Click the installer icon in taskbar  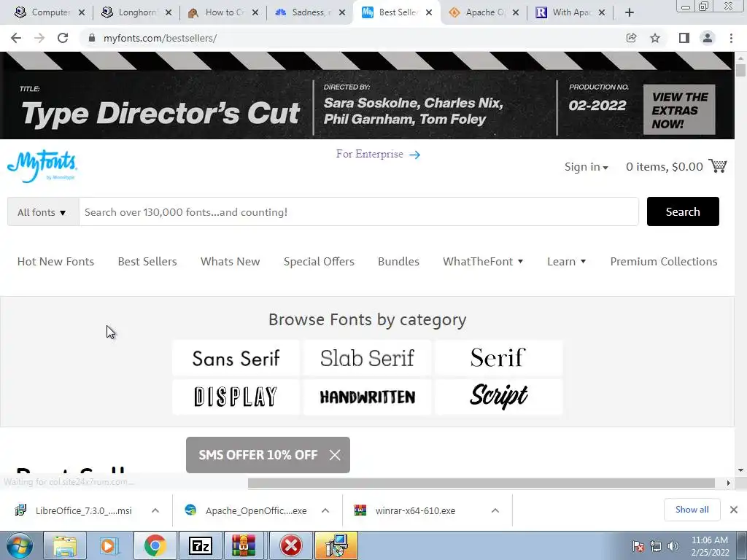(336, 545)
